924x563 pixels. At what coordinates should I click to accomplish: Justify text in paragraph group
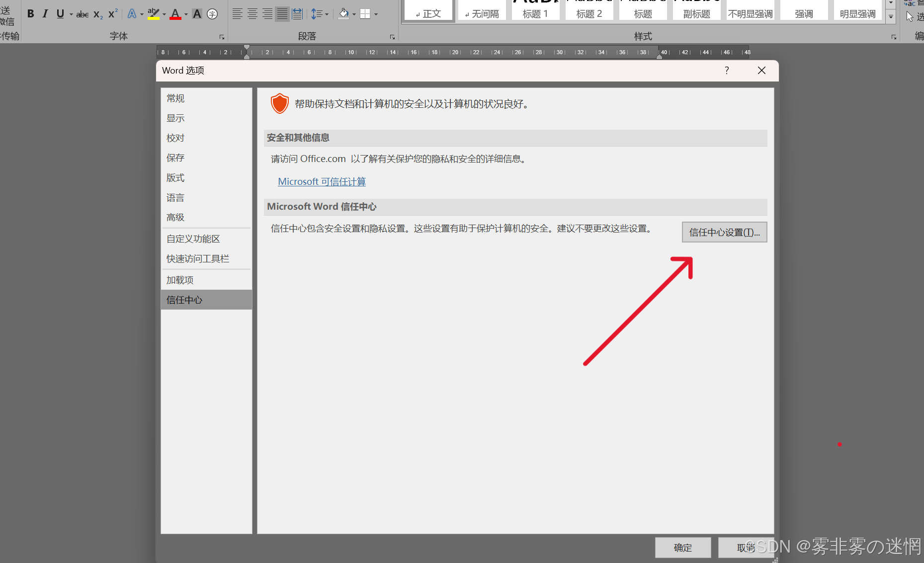(x=282, y=14)
